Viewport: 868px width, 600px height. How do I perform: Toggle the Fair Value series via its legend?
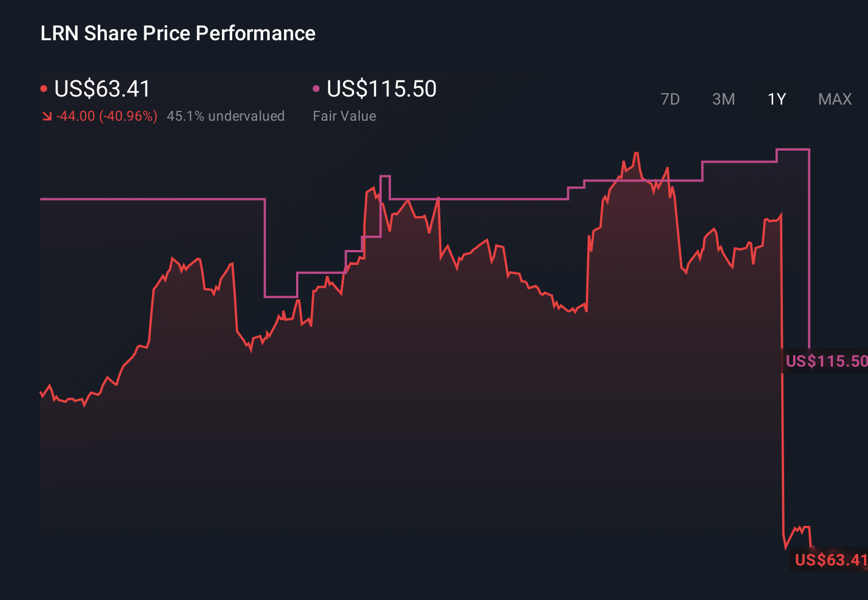click(381, 89)
